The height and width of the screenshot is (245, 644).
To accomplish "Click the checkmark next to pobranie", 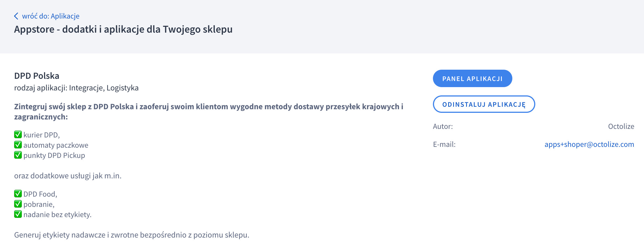I will click(17, 204).
